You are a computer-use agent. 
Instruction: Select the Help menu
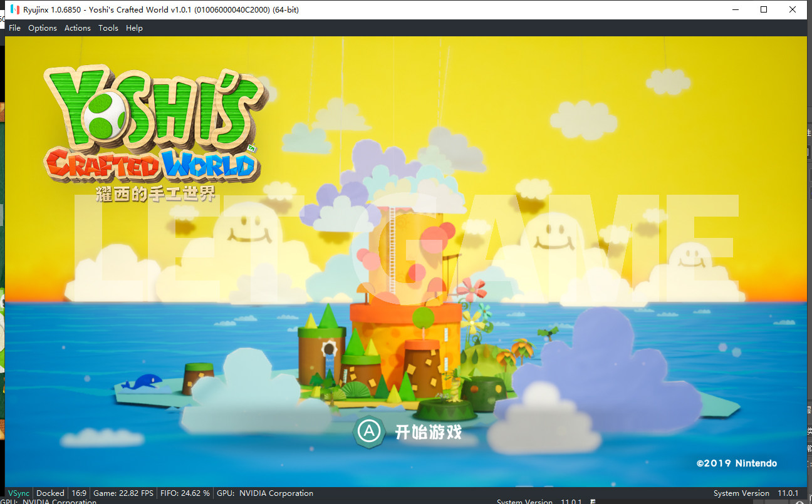coord(134,28)
